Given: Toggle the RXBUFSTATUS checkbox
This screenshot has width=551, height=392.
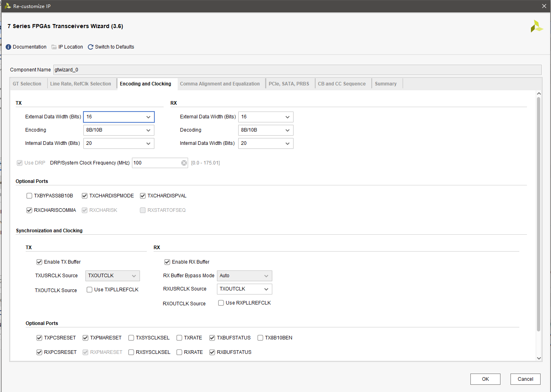Looking at the screenshot, I should click(212, 352).
